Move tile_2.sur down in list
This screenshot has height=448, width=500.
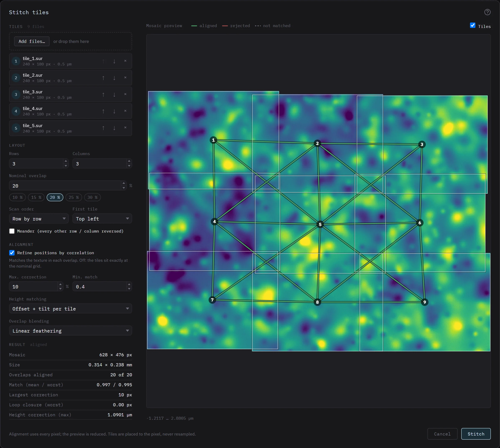[x=114, y=78]
